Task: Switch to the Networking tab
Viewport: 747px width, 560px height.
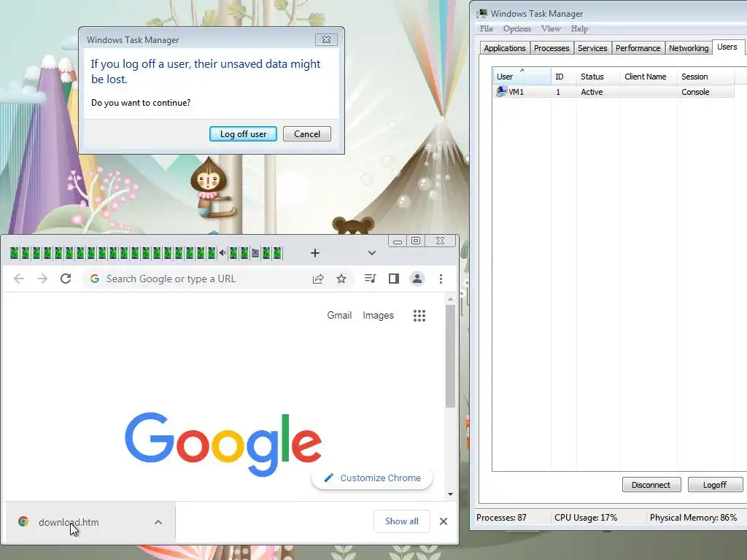Action: 689,48
